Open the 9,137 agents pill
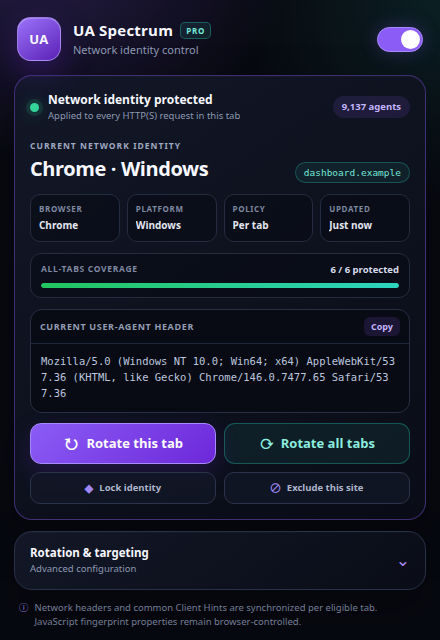 point(371,107)
